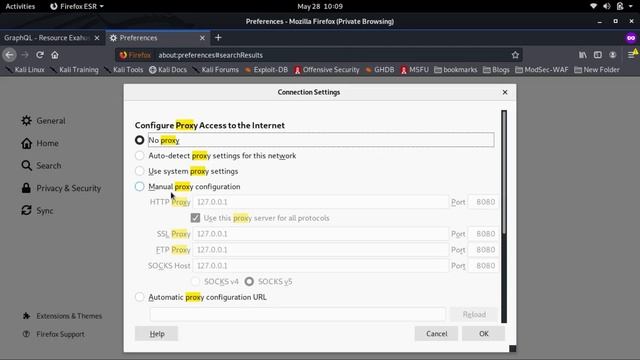Open the Kali Docs bookmark

pyautogui.click(x=168, y=70)
